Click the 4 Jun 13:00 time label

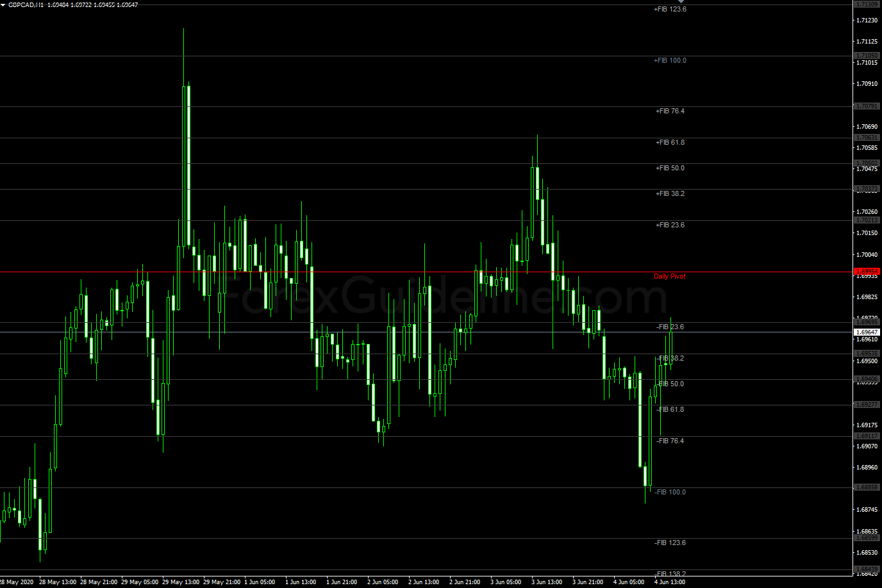tap(670, 582)
